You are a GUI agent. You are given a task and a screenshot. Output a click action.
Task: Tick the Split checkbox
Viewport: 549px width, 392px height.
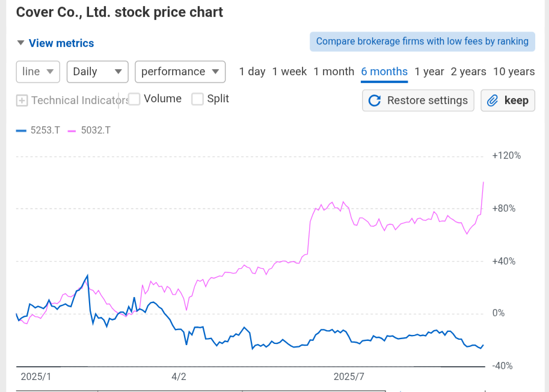click(x=198, y=99)
